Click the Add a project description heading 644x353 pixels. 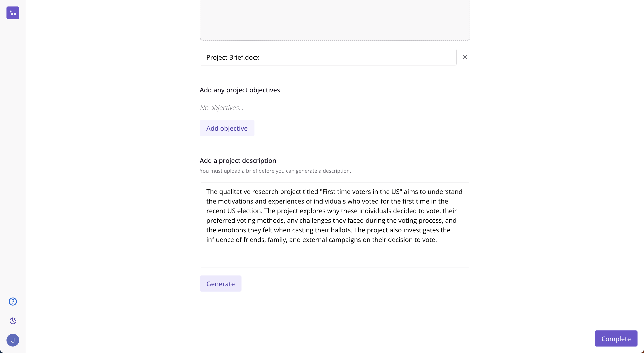[x=238, y=160]
